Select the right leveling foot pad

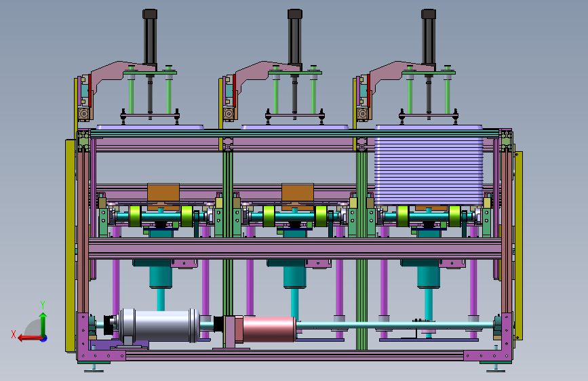496,371
